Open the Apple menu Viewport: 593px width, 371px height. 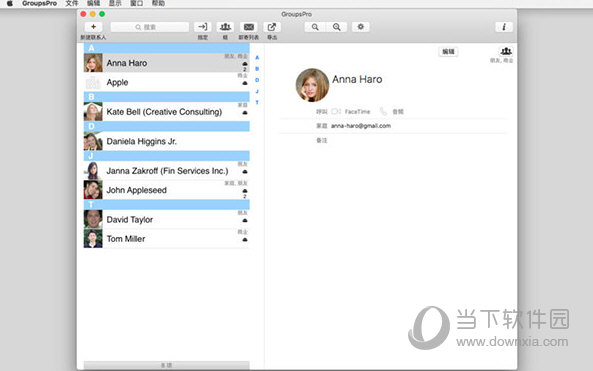(x=10, y=3)
